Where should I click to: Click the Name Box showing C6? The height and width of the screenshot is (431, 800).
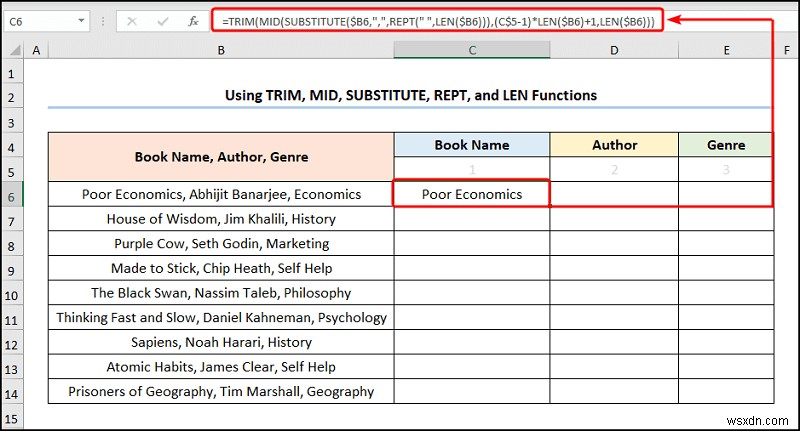pyautogui.click(x=42, y=20)
